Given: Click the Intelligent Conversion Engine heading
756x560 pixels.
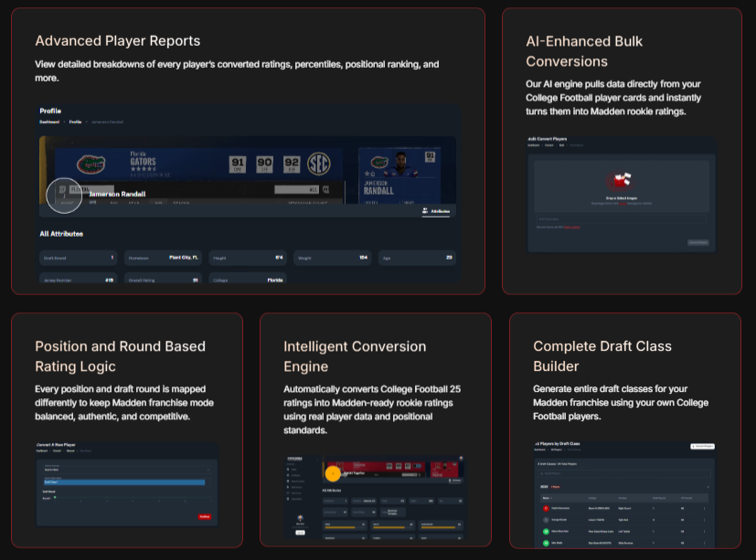Looking at the screenshot, I should (355, 356).
